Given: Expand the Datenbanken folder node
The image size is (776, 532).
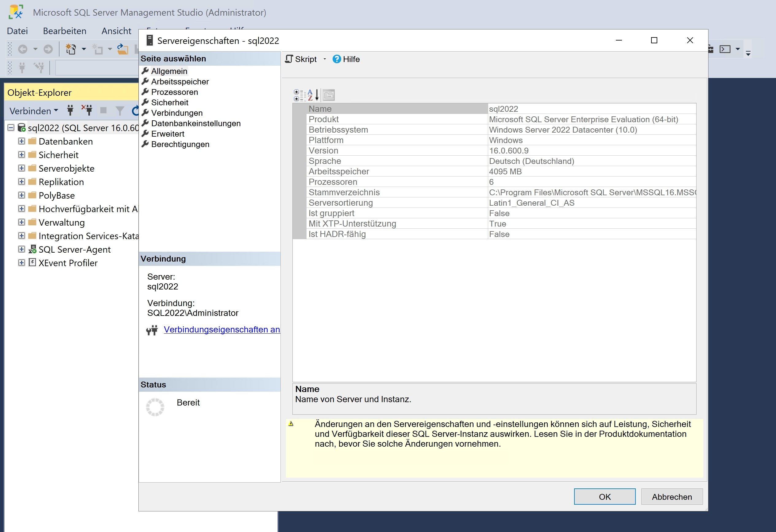Looking at the screenshot, I should pyautogui.click(x=21, y=141).
